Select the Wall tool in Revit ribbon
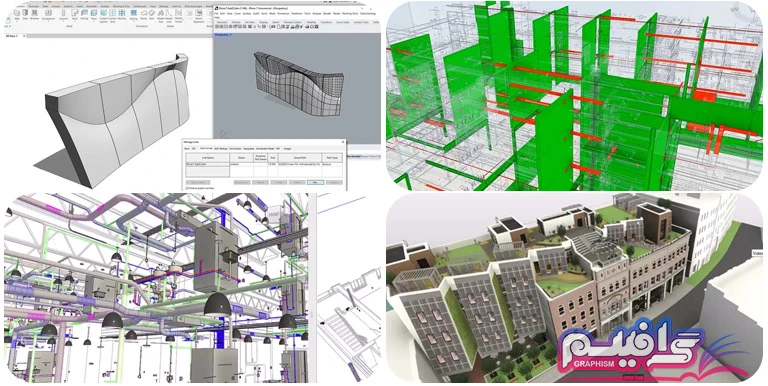Viewport: 768px width, 386px height. point(17,15)
